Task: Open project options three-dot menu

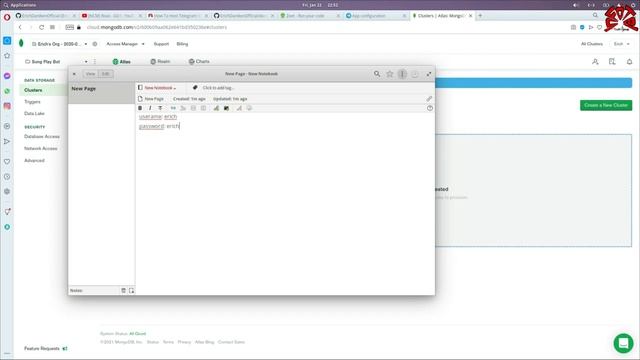Action: pyautogui.click(x=95, y=62)
